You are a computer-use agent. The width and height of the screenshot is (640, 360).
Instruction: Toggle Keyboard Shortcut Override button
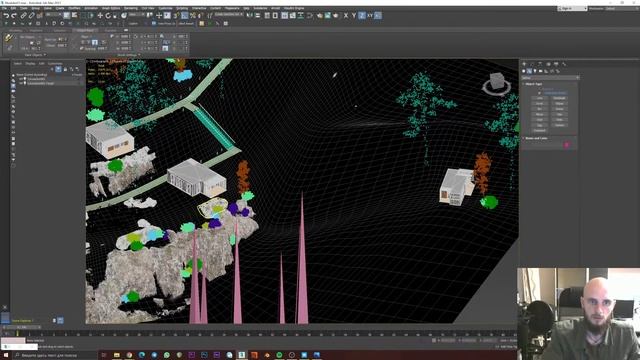click(x=167, y=16)
